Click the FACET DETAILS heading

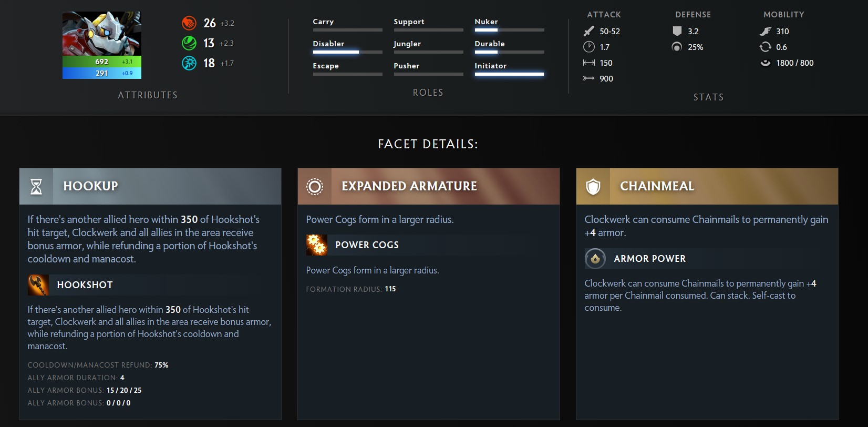pyautogui.click(x=428, y=144)
